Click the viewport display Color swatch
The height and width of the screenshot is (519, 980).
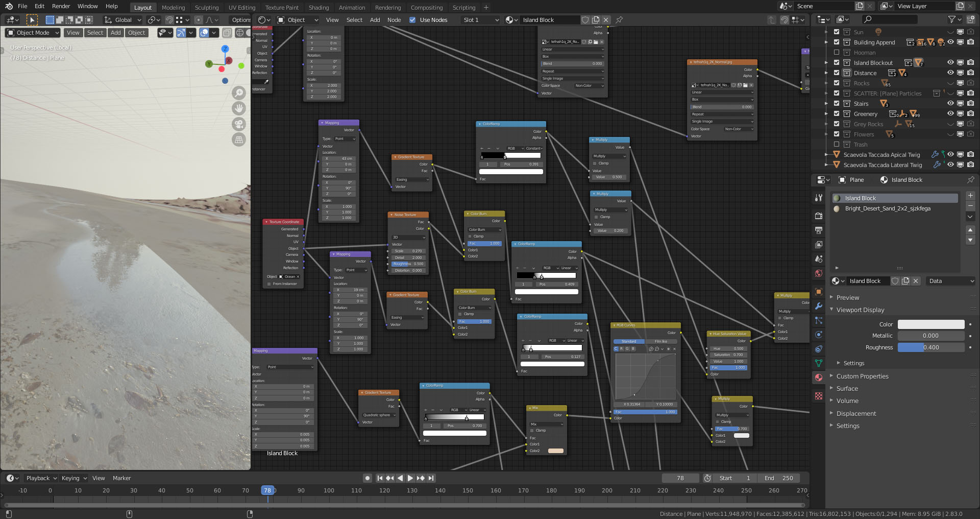931,324
